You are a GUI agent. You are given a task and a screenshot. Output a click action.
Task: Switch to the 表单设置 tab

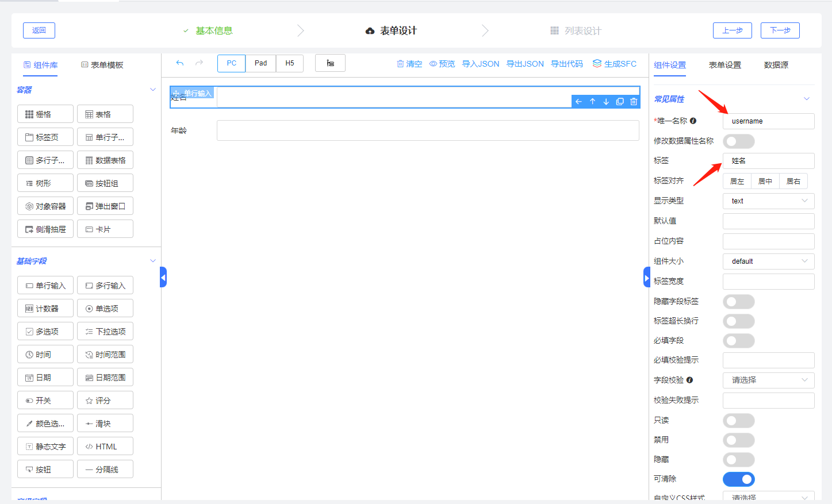724,65
